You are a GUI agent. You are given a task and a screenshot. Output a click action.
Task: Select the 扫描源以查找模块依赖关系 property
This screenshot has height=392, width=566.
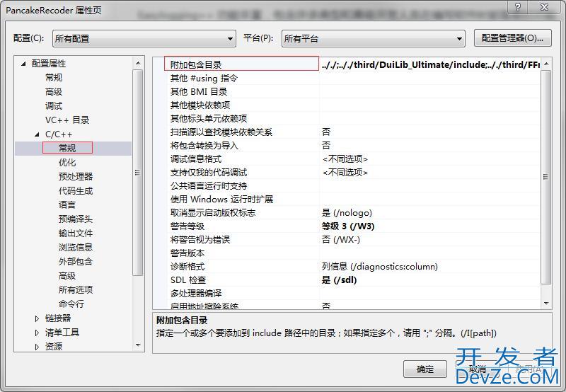pos(221,132)
